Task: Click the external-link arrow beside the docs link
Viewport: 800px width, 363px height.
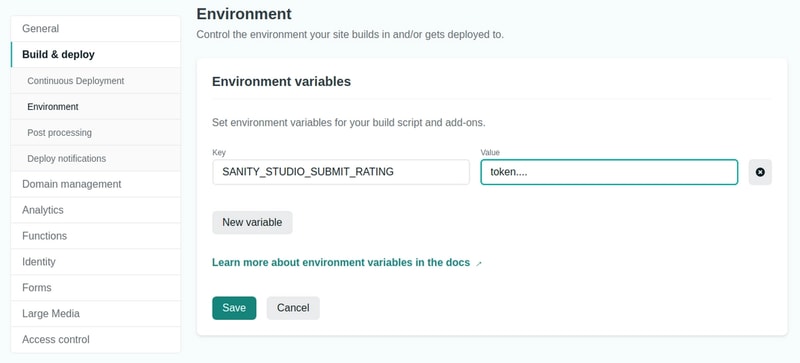Action: coord(479,264)
